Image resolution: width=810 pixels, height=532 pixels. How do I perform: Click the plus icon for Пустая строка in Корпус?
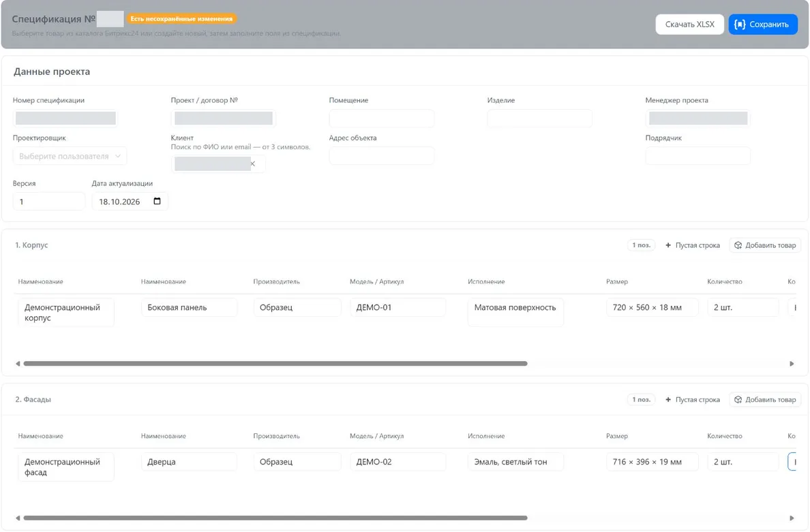pos(668,245)
